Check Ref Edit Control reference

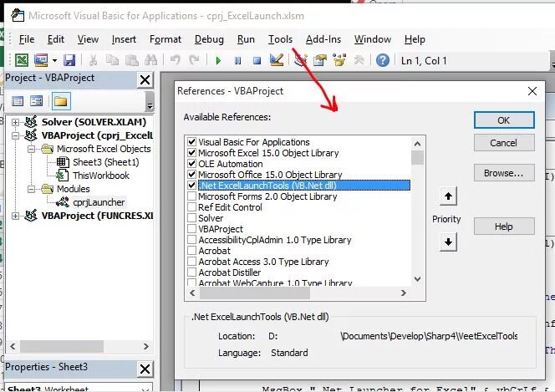coord(192,207)
